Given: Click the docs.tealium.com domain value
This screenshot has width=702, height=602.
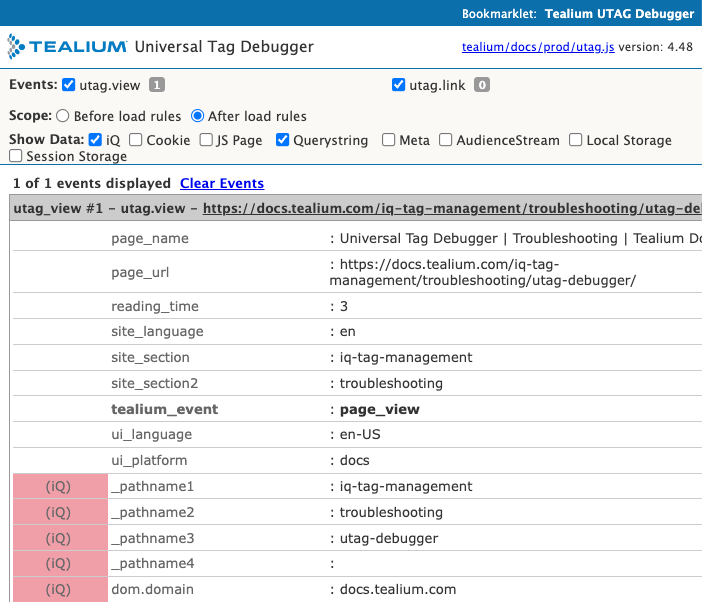Looking at the screenshot, I should click(x=398, y=589).
